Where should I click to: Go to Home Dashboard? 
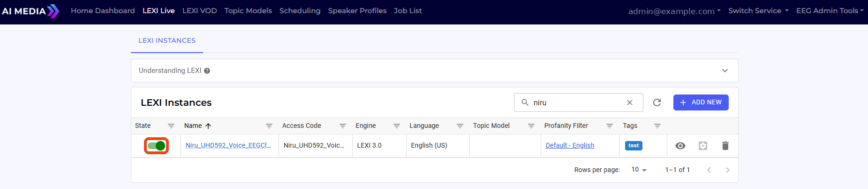click(103, 11)
